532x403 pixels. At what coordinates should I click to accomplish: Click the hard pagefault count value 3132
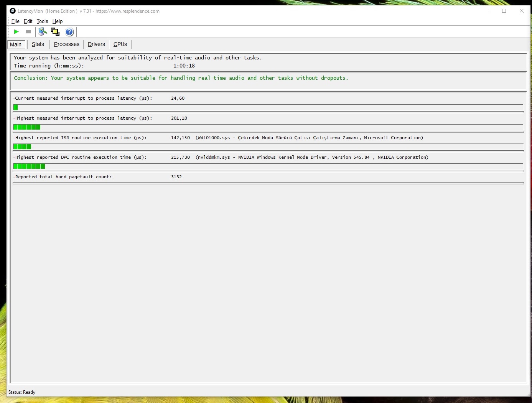[176, 177]
